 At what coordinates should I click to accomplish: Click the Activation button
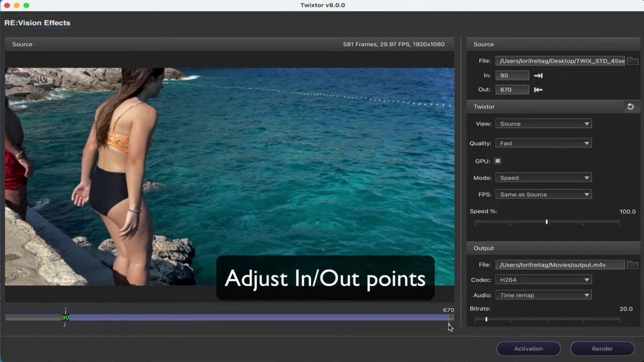pyautogui.click(x=529, y=349)
